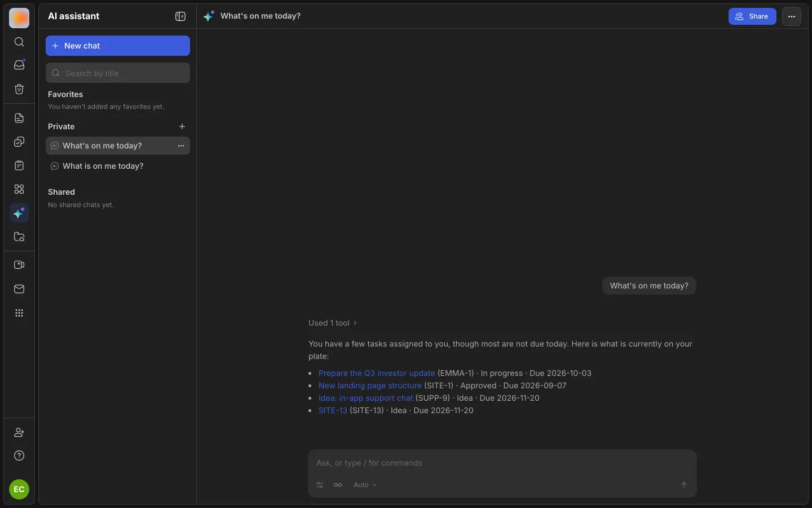The image size is (812, 508).
Task: Toggle the infinity mode icon in composer
Action: point(338,485)
